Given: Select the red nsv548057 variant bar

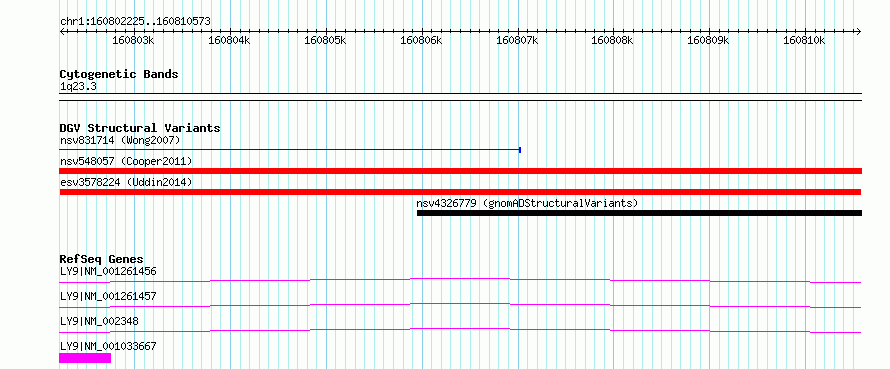Looking at the screenshot, I should tap(460, 171).
